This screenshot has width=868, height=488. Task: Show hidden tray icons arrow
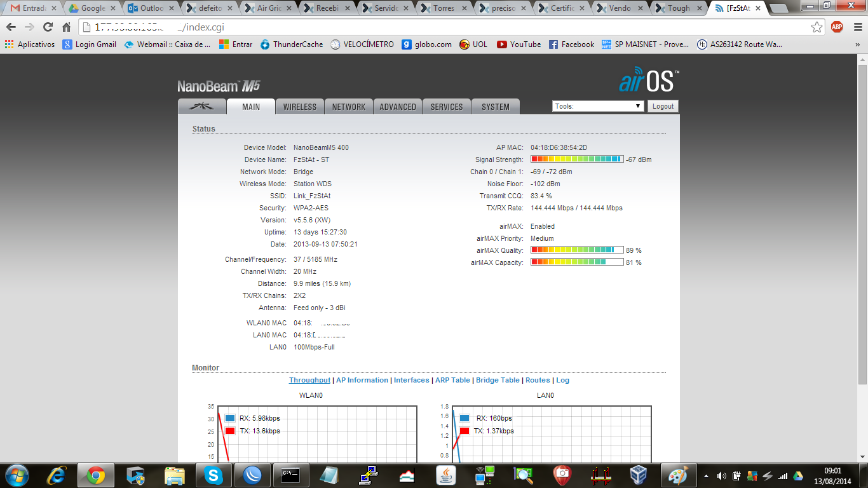707,476
